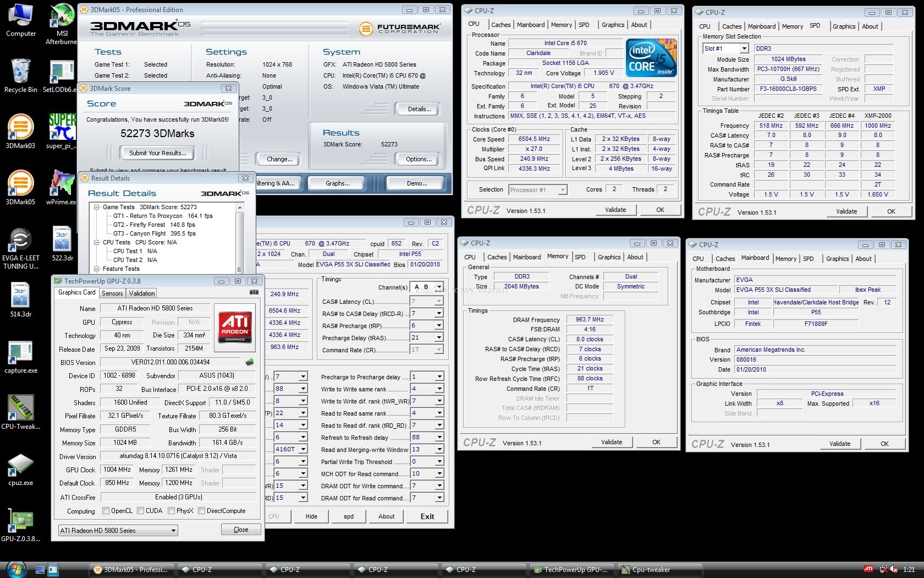Switch to the Validation tab in GPU-Z

(142, 293)
